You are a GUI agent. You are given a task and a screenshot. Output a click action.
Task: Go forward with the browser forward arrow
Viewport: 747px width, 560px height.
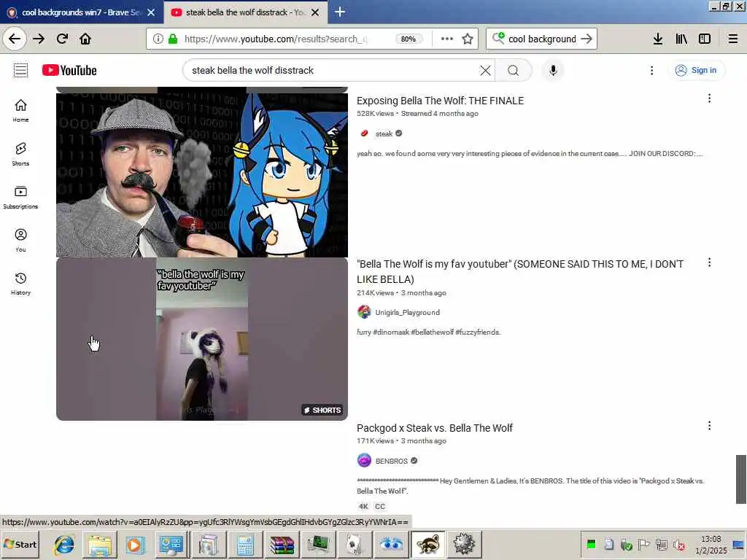tap(39, 39)
